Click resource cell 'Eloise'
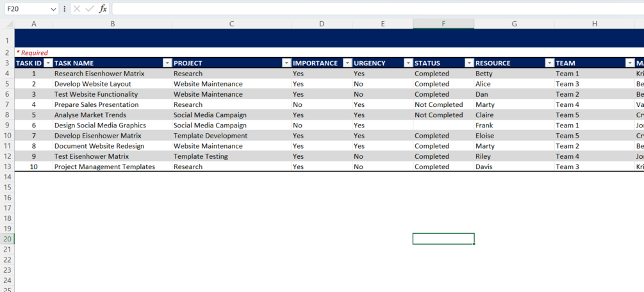This screenshot has width=644, height=292. (514, 136)
